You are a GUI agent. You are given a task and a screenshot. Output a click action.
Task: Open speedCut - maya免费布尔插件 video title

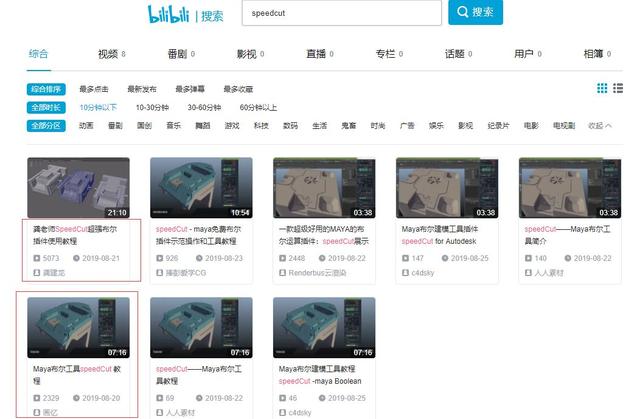point(198,235)
